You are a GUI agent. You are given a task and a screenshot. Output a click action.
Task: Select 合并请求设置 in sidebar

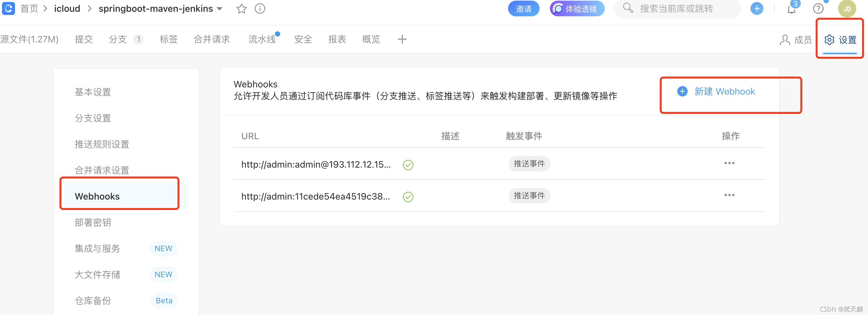[102, 170]
